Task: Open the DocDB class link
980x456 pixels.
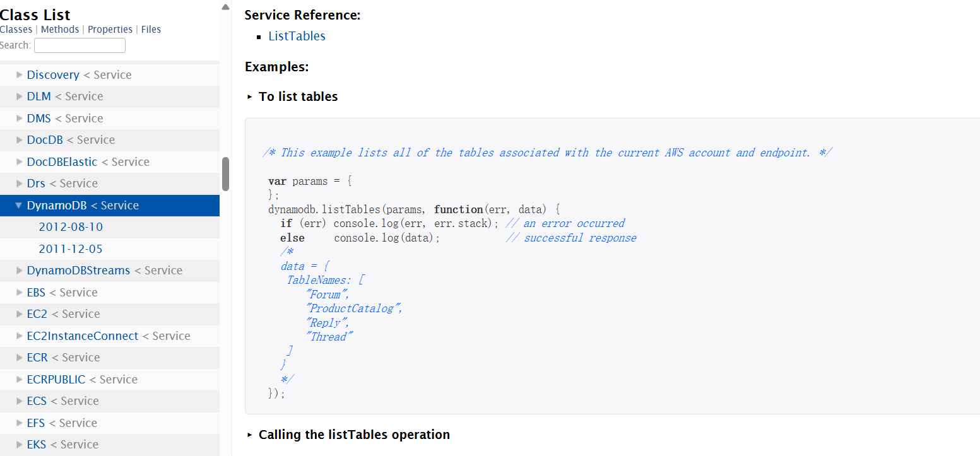Action: pyautogui.click(x=45, y=140)
